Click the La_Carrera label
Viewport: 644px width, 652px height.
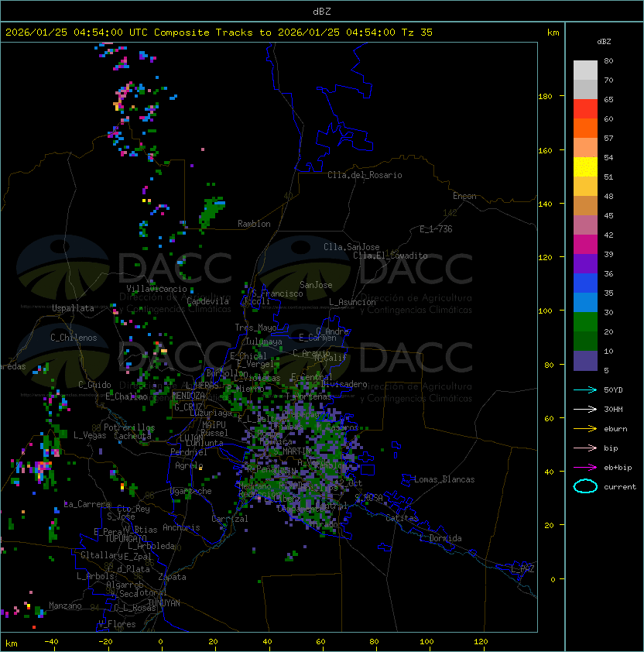[87, 504]
